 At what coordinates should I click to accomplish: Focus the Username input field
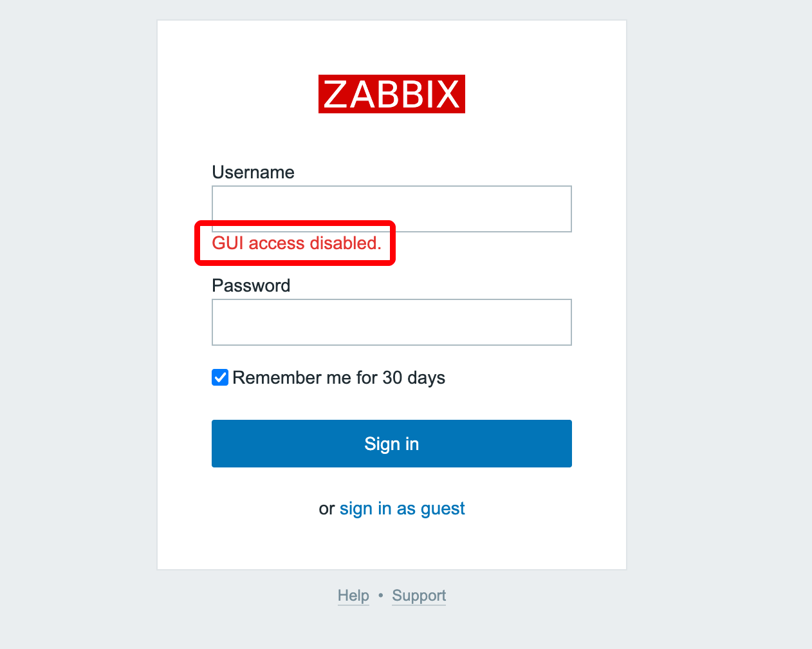pyautogui.click(x=391, y=209)
